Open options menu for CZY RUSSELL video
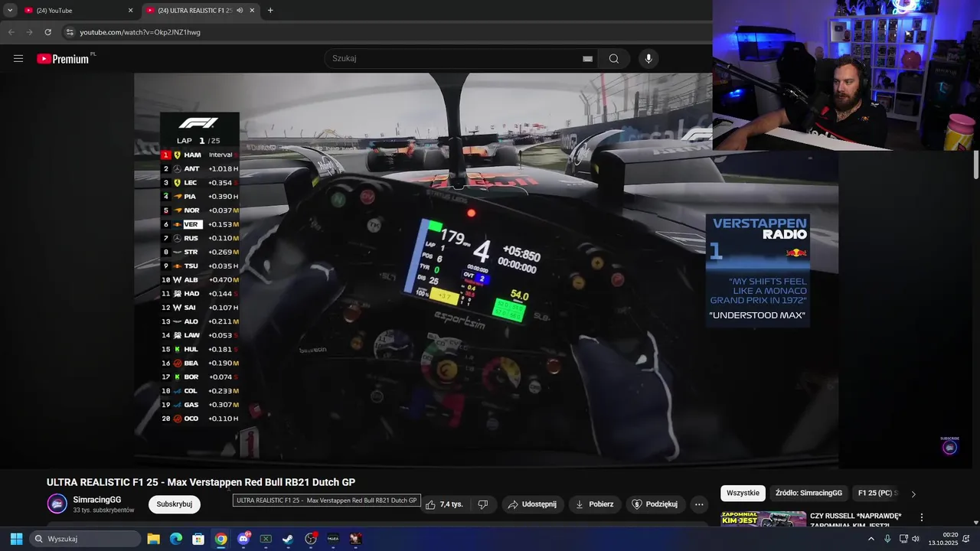Viewport: 980px width, 551px height. 922,517
